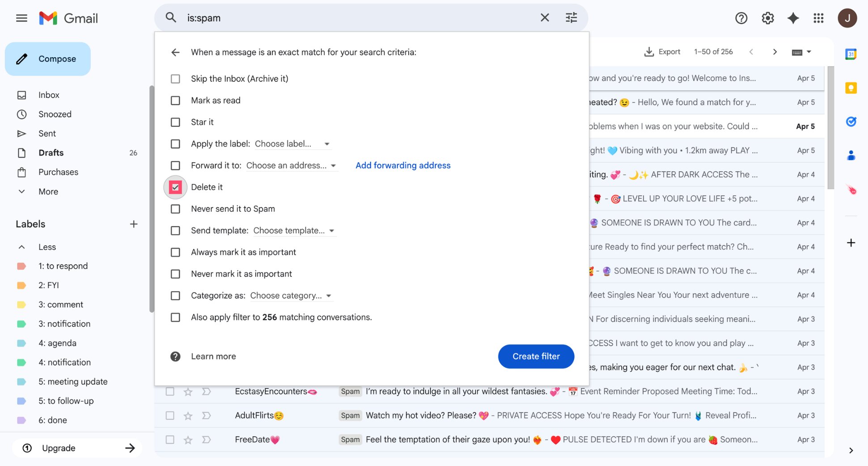Check Always mark it as important
Viewport: 868px width, 466px height.
coord(175,252)
